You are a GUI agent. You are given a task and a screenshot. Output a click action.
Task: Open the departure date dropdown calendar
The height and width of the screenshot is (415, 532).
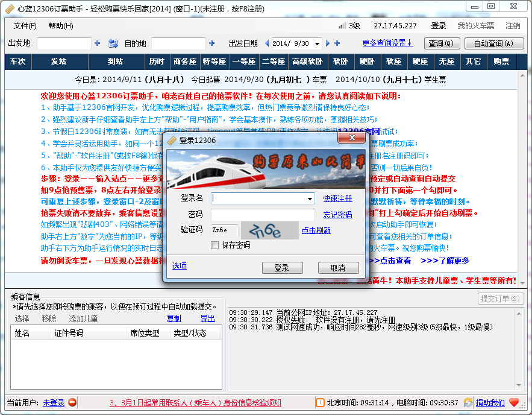(x=317, y=43)
